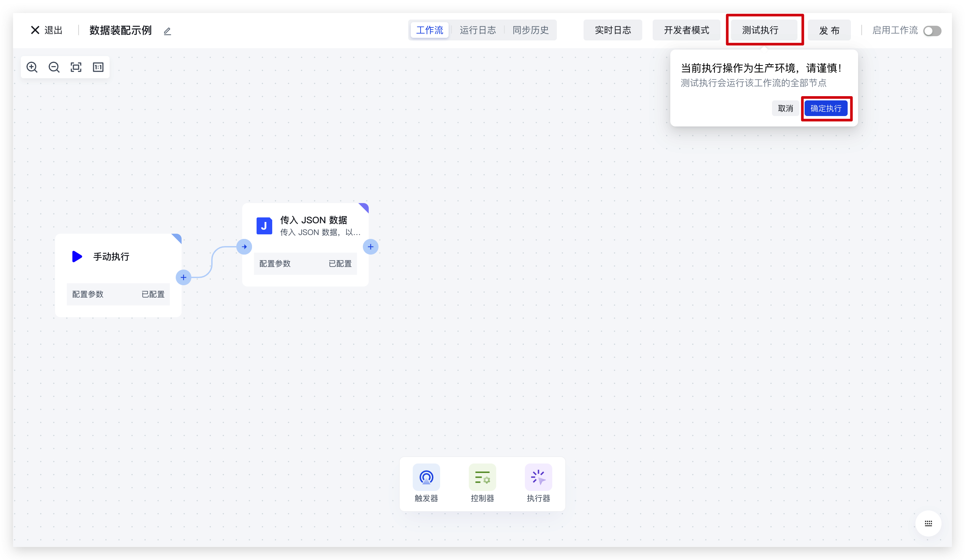This screenshot has height=560, width=965.
Task: Toggle the 启用工作流 switch
Action: [932, 31]
